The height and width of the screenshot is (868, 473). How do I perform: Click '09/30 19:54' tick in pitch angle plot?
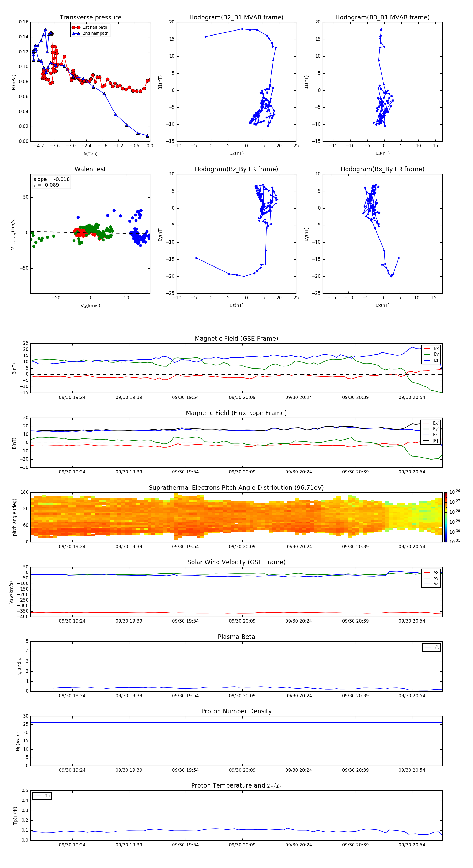pos(186,547)
